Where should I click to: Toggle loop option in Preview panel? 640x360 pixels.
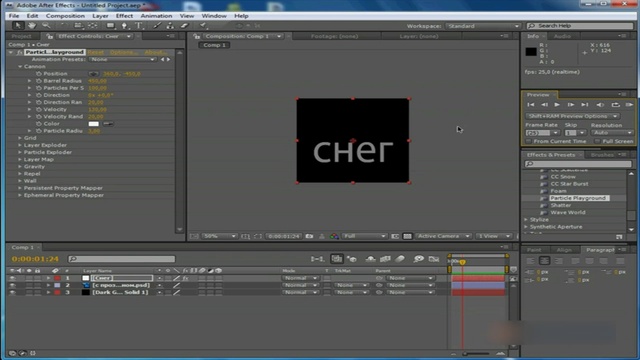(x=615, y=105)
